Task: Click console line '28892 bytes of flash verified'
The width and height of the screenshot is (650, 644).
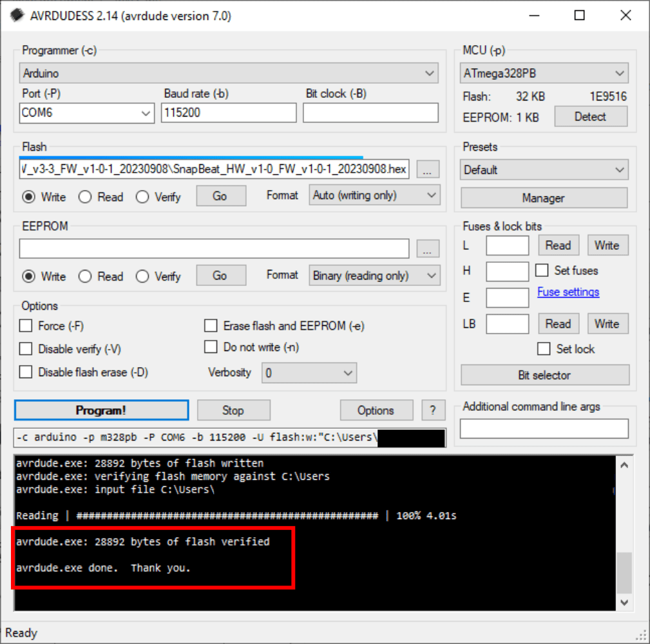Action: [182, 542]
